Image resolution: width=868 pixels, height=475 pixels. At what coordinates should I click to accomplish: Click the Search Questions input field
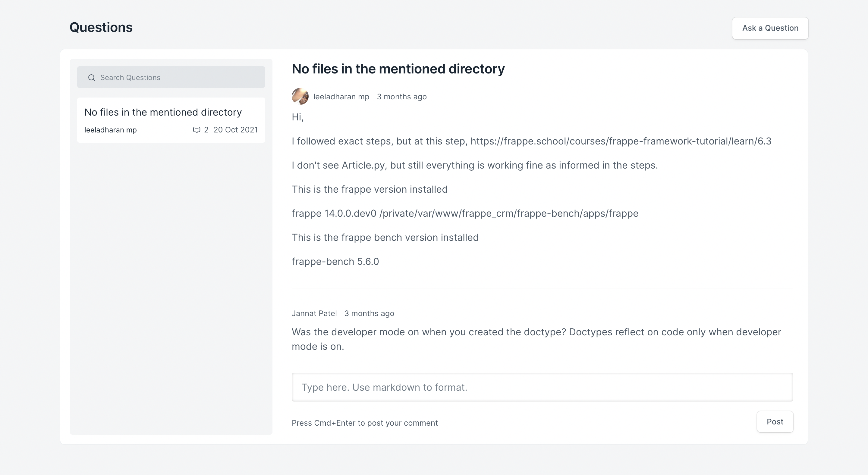pyautogui.click(x=171, y=77)
